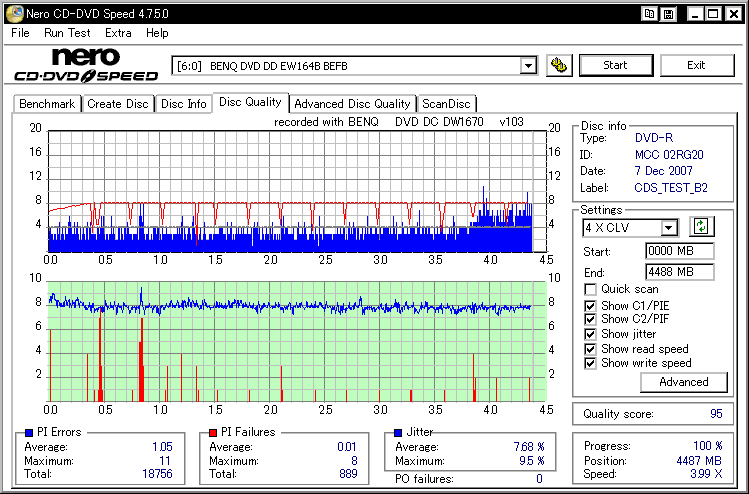Image resolution: width=749 pixels, height=494 pixels.
Task: Click the yellow drive options icon
Action: click(x=561, y=65)
